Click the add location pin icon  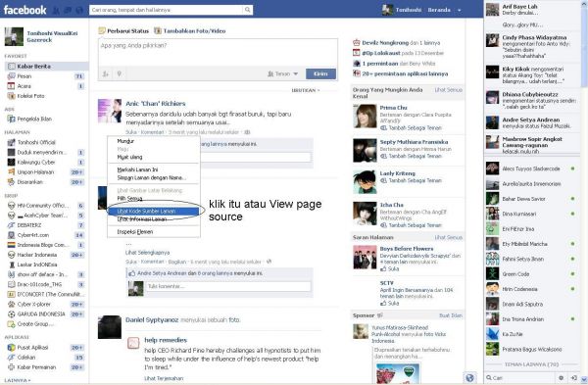tap(119, 74)
